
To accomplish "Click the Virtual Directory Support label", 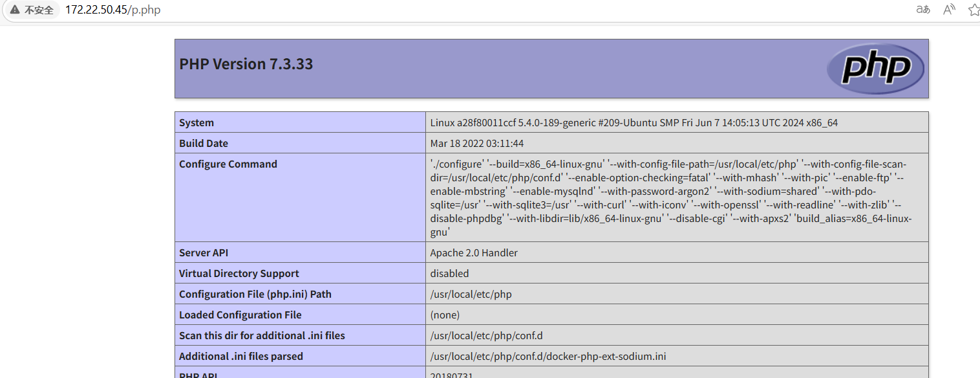I will coord(239,273).
